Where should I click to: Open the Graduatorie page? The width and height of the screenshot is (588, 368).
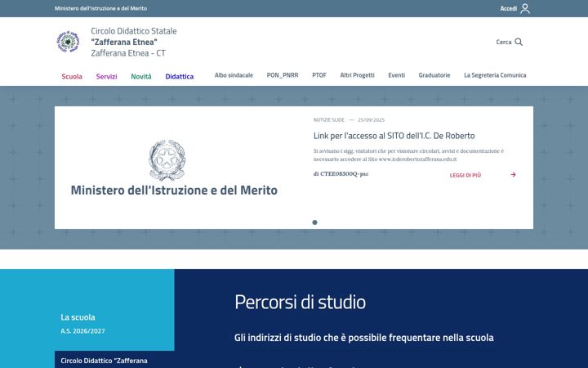434,75
